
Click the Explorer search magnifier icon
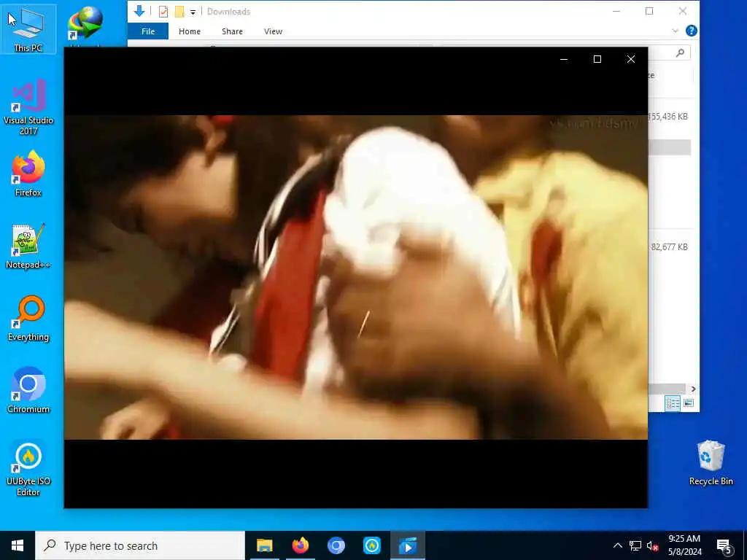point(681,52)
